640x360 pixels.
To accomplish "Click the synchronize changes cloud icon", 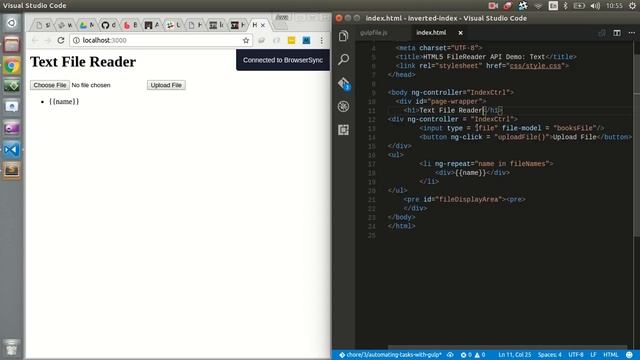I will tap(450, 355).
